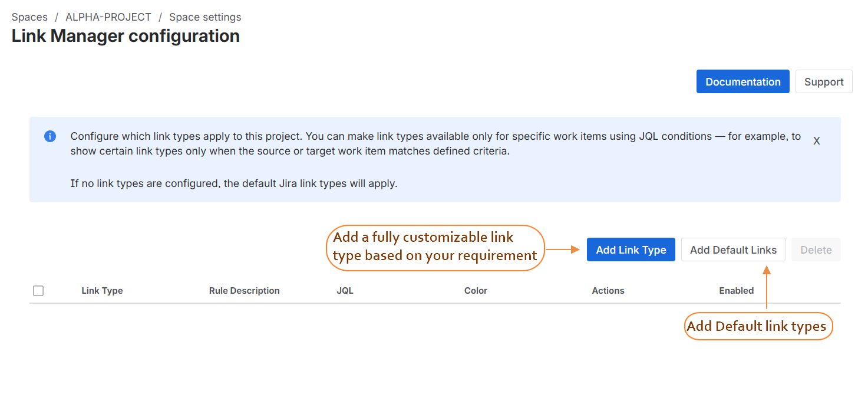Go to Space settings via breadcrumb
The image size is (868, 394).
204,17
